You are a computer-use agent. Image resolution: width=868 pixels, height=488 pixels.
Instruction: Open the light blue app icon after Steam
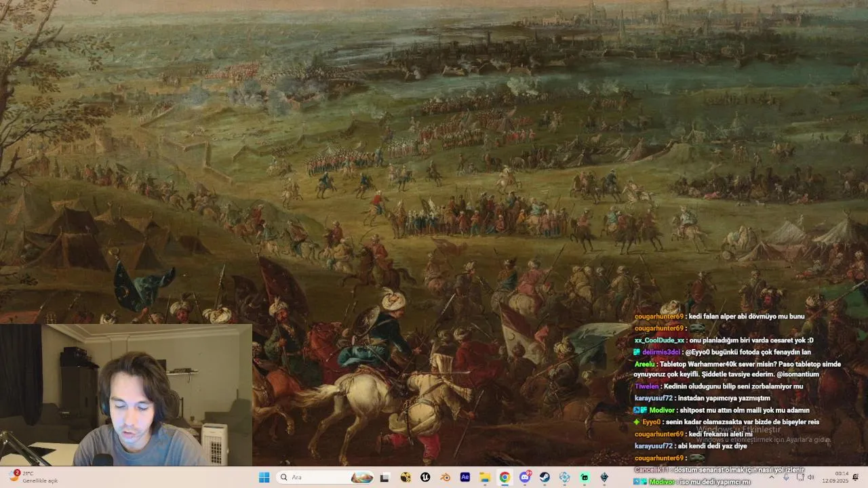(564, 477)
